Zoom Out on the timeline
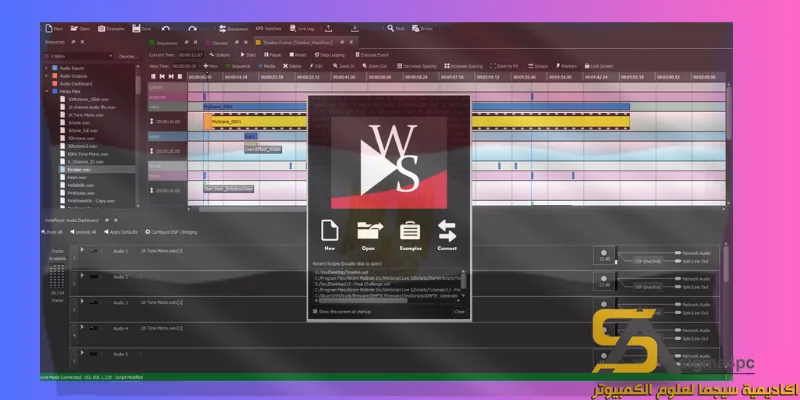This screenshot has height=400, width=800. click(x=374, y=66)
